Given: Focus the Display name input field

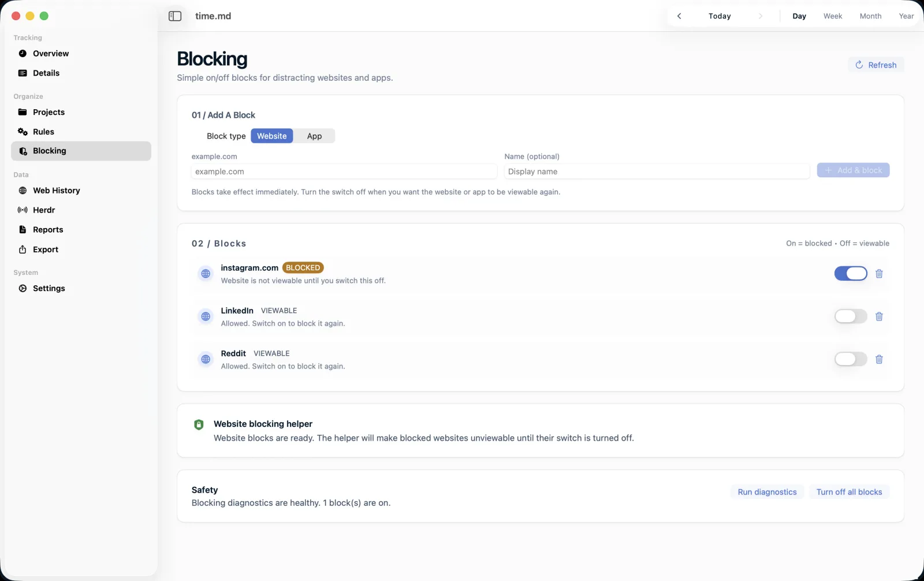Looking at the screenshot, I should [x=657, y=172].
